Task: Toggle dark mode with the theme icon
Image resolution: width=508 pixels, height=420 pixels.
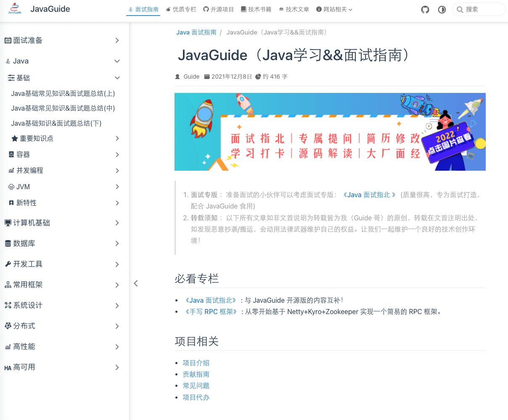Action: click(442, 9)
